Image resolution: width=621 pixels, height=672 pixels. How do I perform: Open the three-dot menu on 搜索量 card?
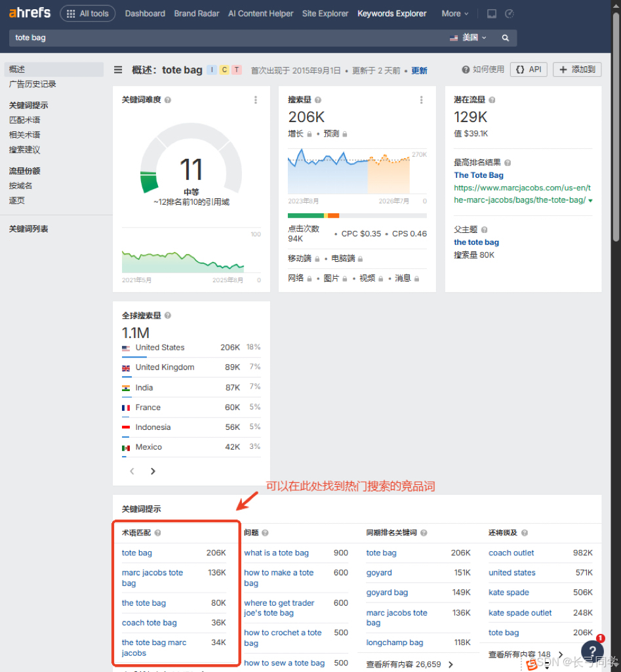point(422,100)
